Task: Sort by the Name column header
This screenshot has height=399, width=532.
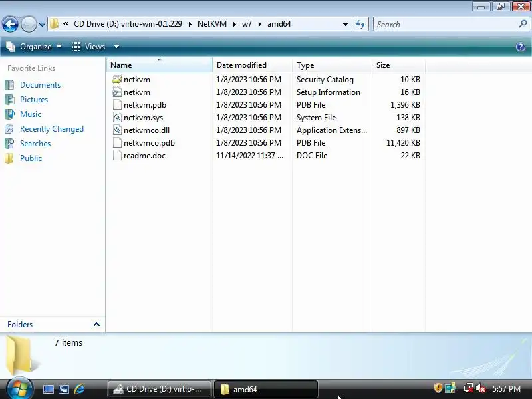Action: [160, 65]
